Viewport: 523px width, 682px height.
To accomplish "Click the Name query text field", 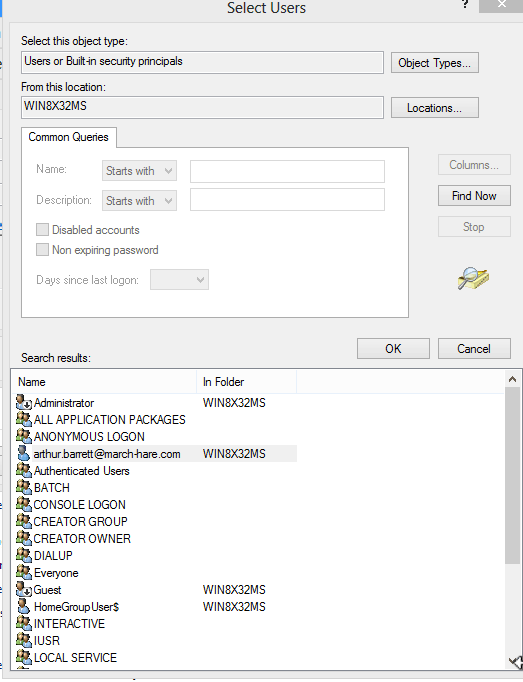I will tap(287, 171).
